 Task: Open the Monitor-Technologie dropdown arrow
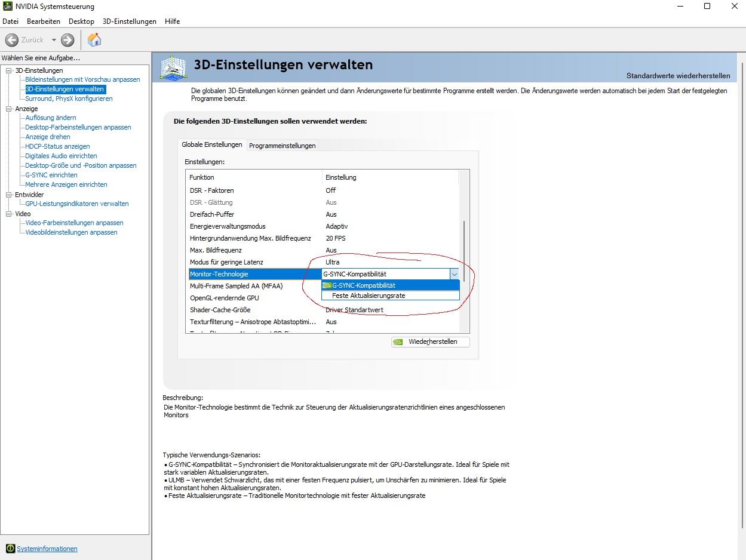[x=454, y=274]
